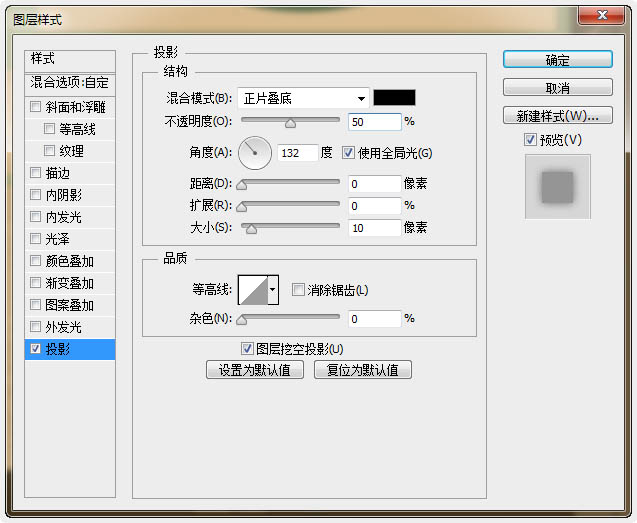Select the 斜面和浮雕 style row
637x523 pixels.
pos(70,107)
